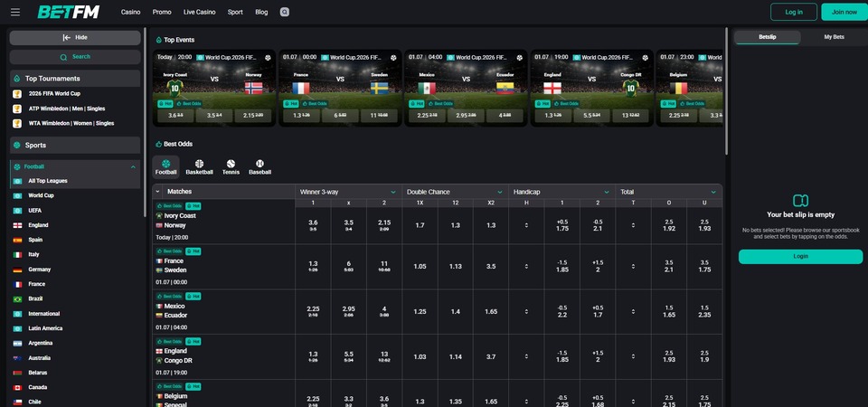Select Sweden win odds 11 in table
Screen dimensions: 868x407
click(x=384, y=266)
